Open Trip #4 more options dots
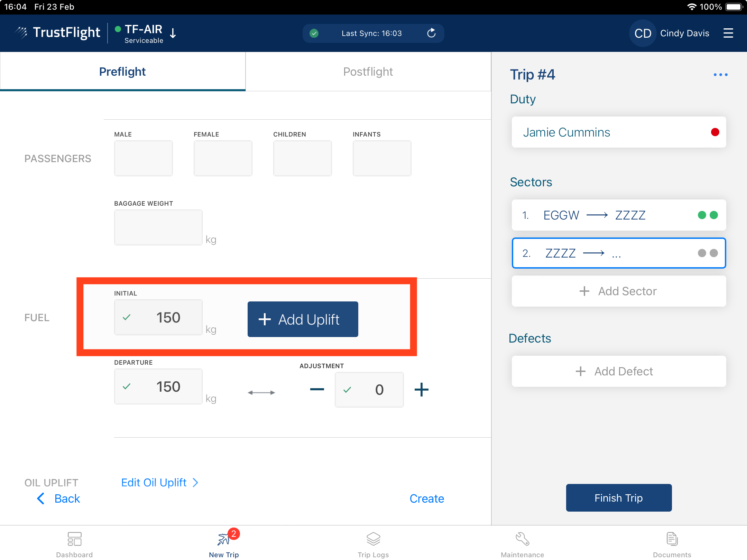747x560 pixels. tap(720, 75)
